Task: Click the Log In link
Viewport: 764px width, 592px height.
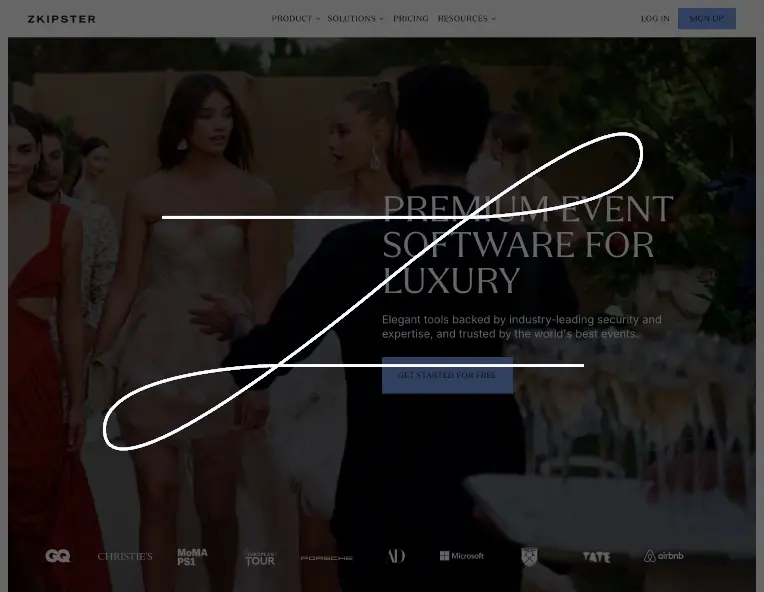Action: [655, 19]
